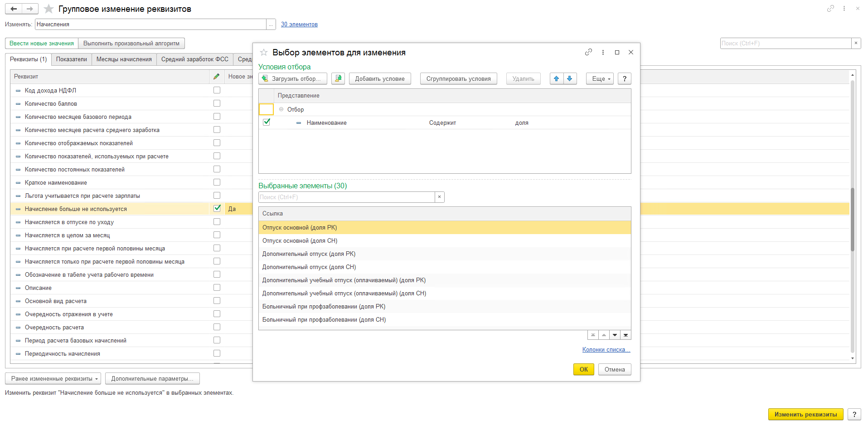Open Средний заработок ФСС tab
Screen dimensions: 868x426
coord(195,59)
